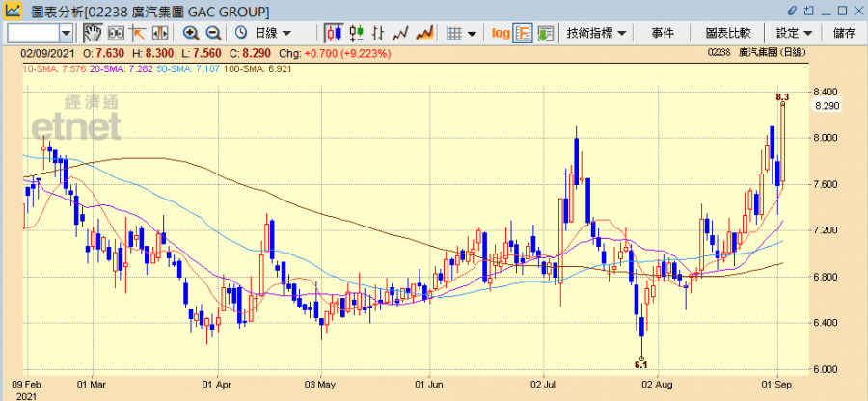
Task: Click the zoom in magnifier
Action: tap(191, 33)
